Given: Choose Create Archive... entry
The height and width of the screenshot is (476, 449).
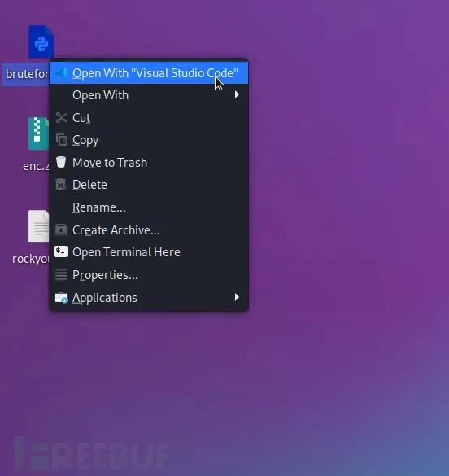Looking at the screenshot, I should [149, 230].
